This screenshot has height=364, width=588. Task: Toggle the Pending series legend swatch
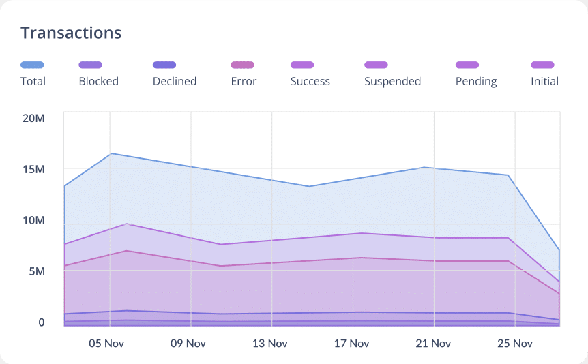tap(467, 65)
